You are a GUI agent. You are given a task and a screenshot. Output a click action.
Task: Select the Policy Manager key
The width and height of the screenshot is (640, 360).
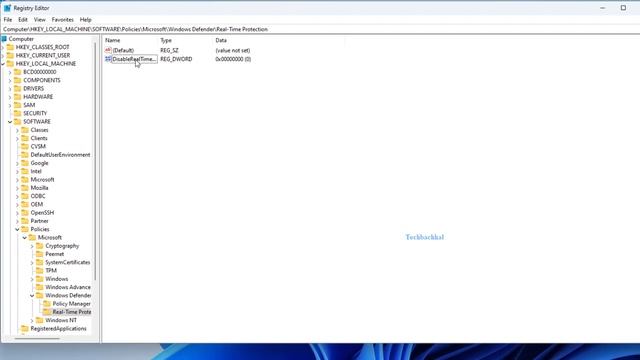[x=71, y=304]
